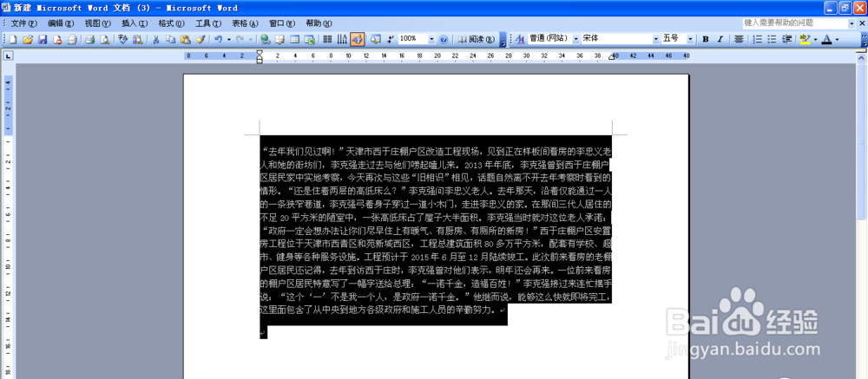Activate the Format Painter brush
868x379 pixels.
[201, 39]
